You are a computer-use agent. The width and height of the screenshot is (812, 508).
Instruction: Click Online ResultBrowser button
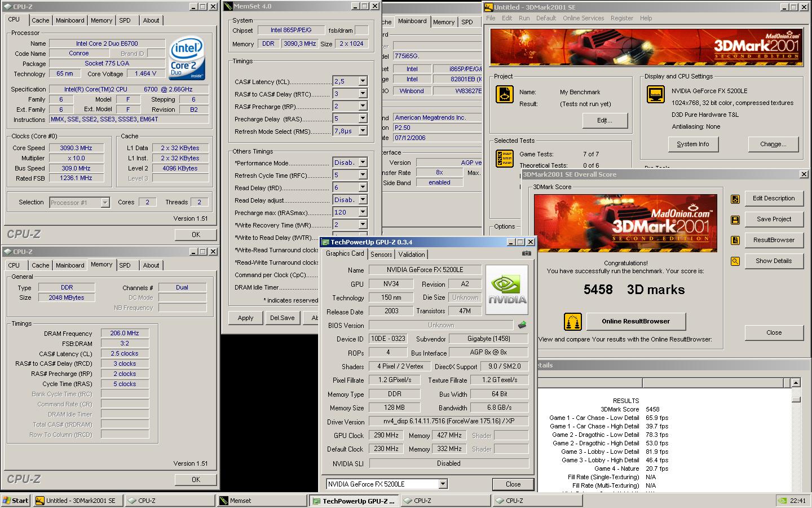636,322
